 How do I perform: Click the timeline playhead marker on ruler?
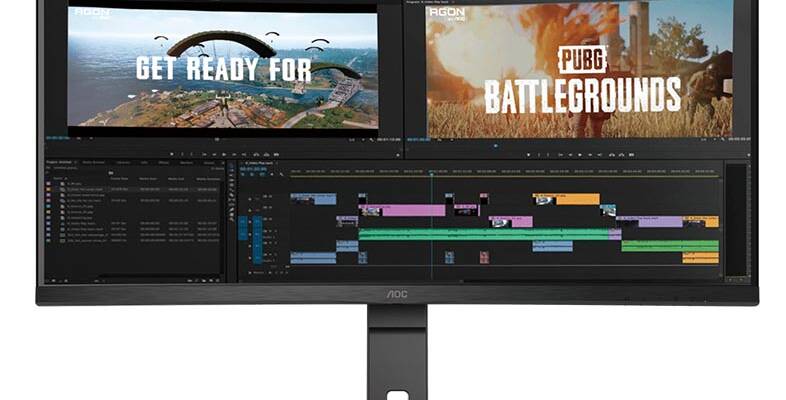[432, 172]
